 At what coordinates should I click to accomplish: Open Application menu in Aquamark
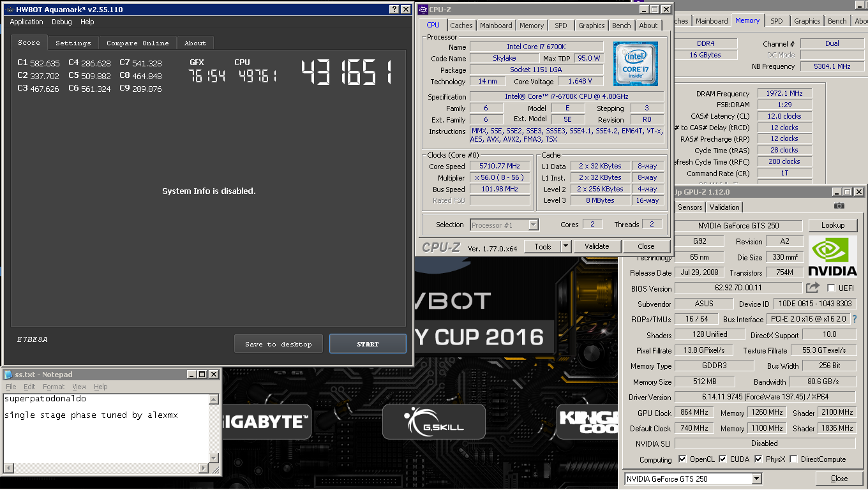pos(26,22)
